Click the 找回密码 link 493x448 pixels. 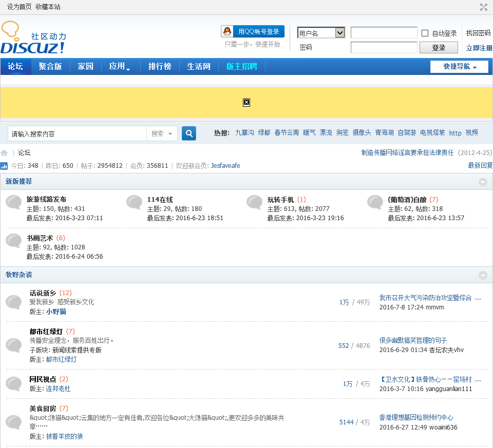(478, 33)
